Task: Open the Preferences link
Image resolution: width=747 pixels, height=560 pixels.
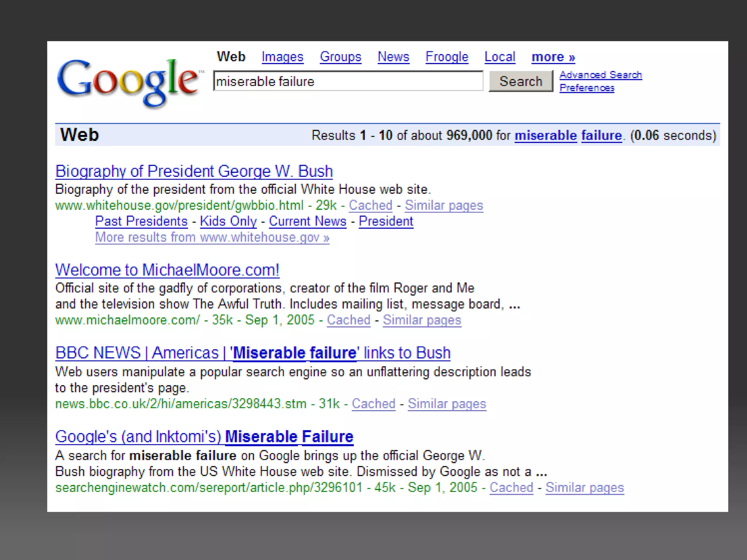Action: tap(587, 88)
